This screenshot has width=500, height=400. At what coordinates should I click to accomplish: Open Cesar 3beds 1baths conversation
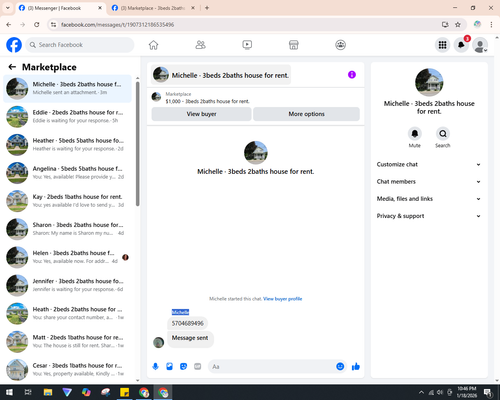click(x=68, y=369)
